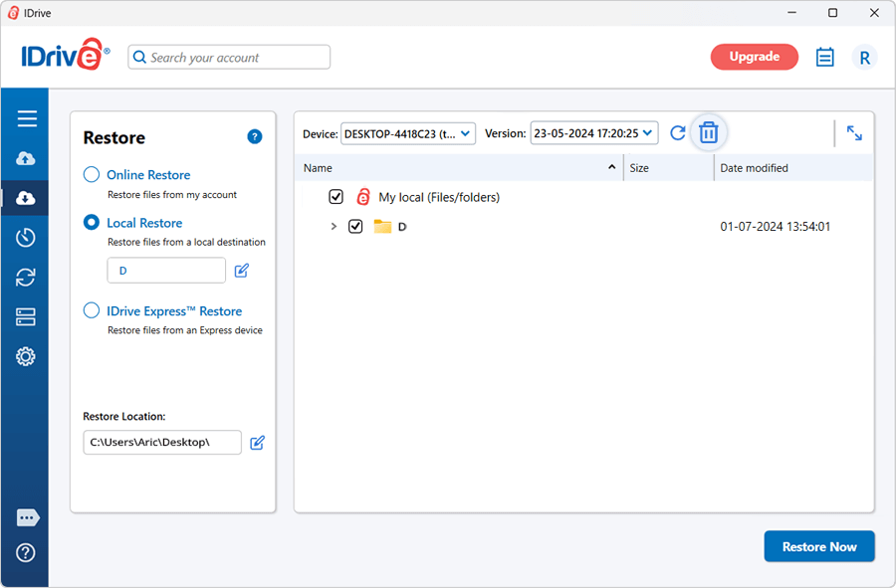Open the Device dropdown
896x588 pixels.
coord(408,133)
